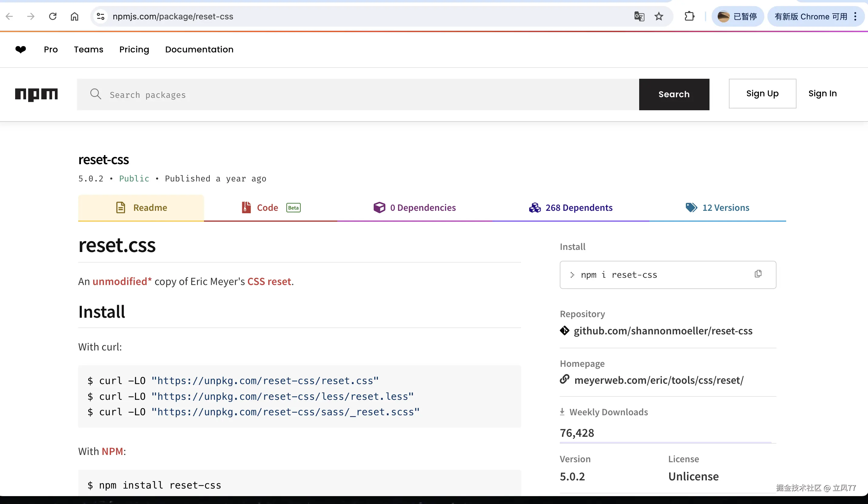Open site information icon in address bar
The image size is (868, 504).
pos(101,16)
